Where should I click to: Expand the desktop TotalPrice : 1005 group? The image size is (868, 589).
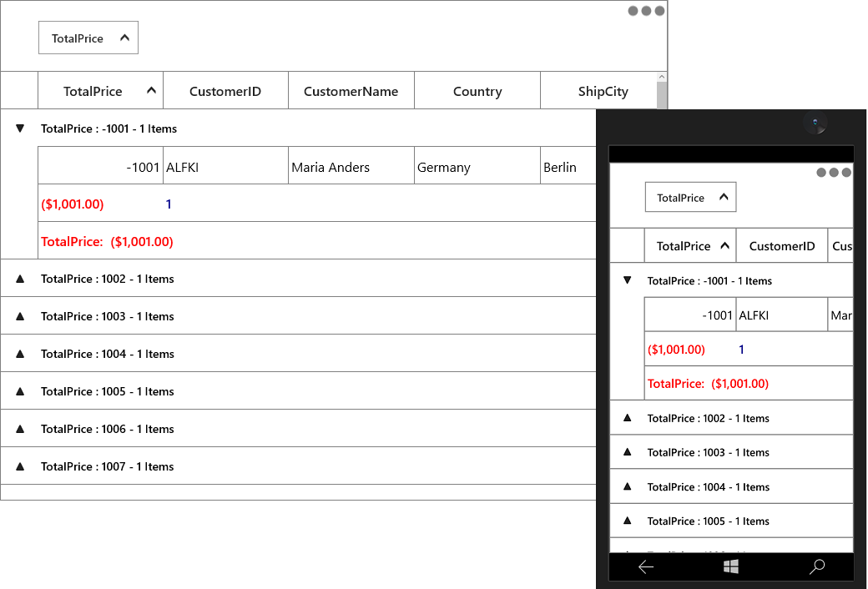(20, 391)
